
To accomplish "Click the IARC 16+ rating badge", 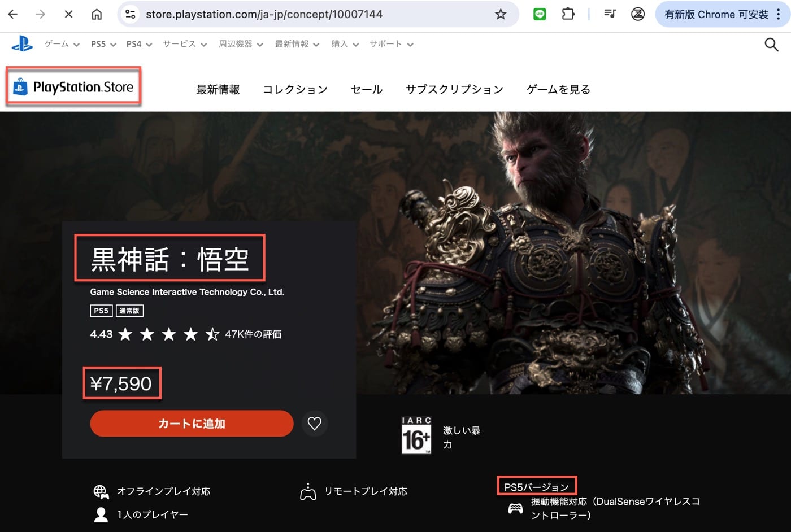I will coord(416,435).
